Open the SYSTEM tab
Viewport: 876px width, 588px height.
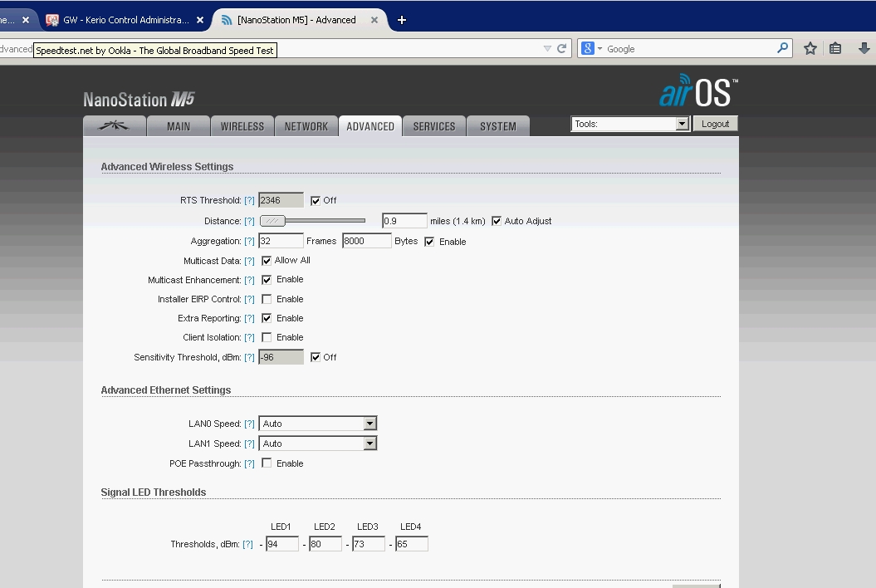[497, 126]
